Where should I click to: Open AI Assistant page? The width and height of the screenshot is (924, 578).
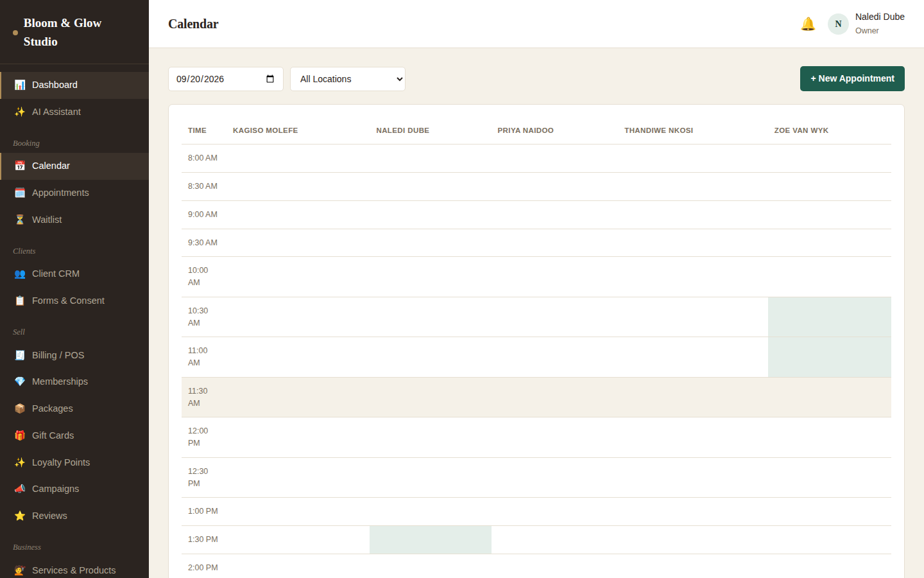(x=74, y=112)
